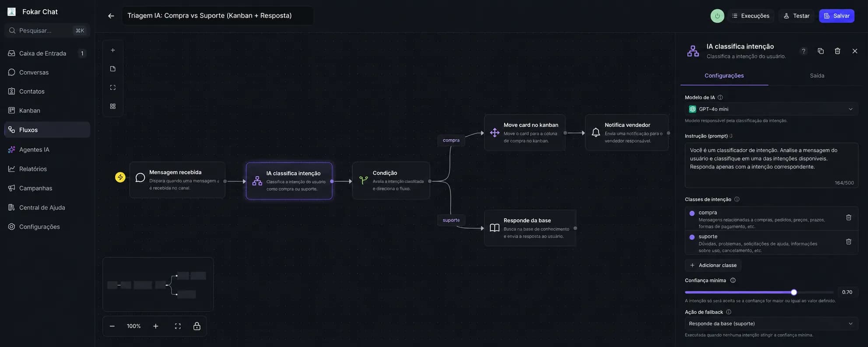Switch to the Configurações tab
The width and height of the screenshot is (868, 347).
(x=724, y=76)
